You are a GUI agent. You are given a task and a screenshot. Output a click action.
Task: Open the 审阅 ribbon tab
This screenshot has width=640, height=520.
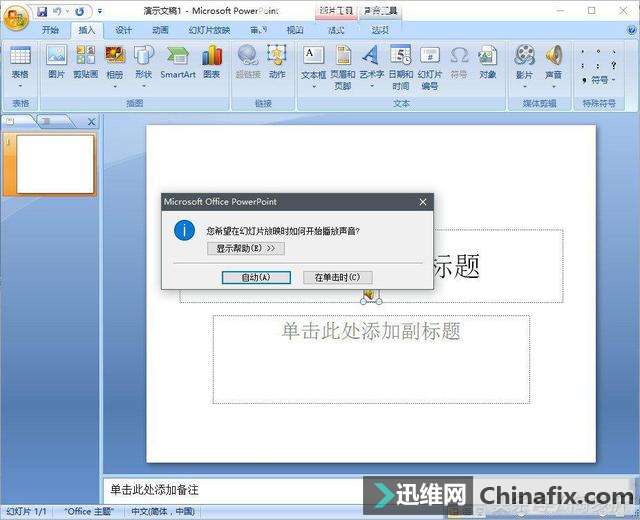click(x=258, y=30)
